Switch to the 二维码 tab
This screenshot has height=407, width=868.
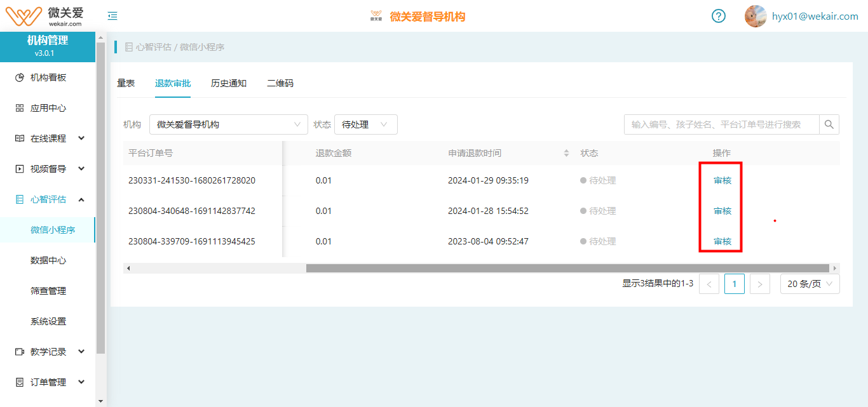(280, 83)
